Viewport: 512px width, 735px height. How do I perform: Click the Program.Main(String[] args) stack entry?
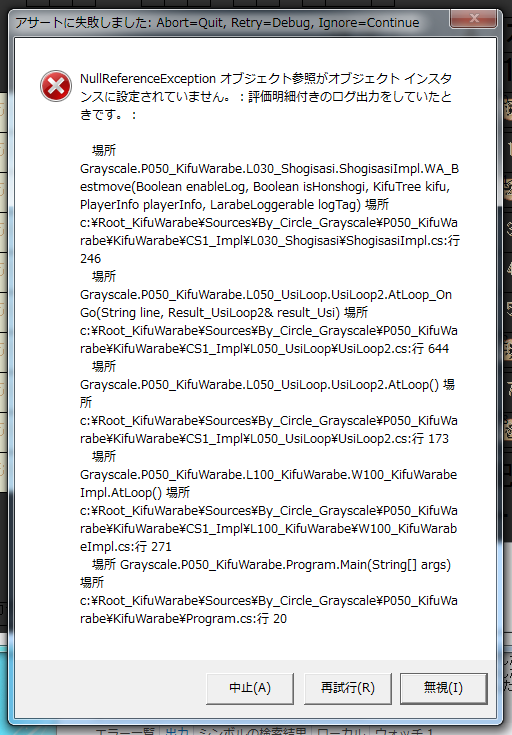point(286,564)
